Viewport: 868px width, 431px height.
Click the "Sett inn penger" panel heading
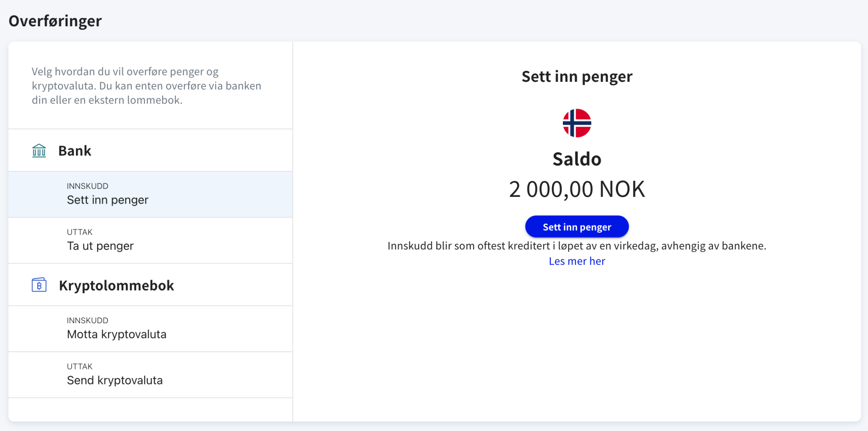pyautogui.click(x=576, y=77)
